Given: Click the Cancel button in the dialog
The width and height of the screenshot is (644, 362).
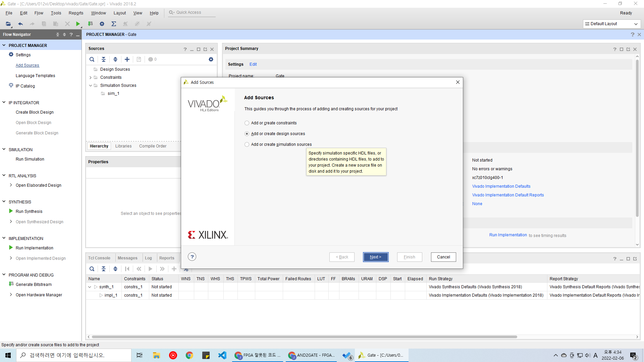Looking at the screenshot, I should tap(443, 257).
